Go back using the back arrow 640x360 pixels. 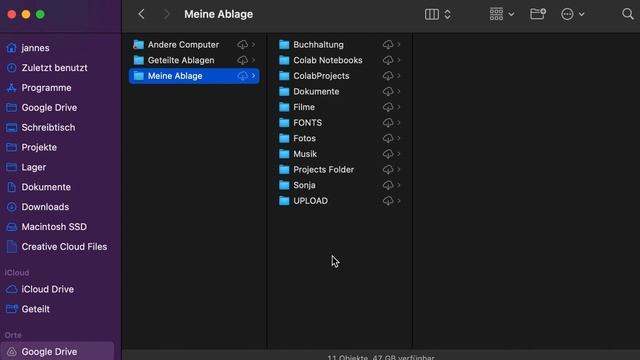(x=141, y=14)
